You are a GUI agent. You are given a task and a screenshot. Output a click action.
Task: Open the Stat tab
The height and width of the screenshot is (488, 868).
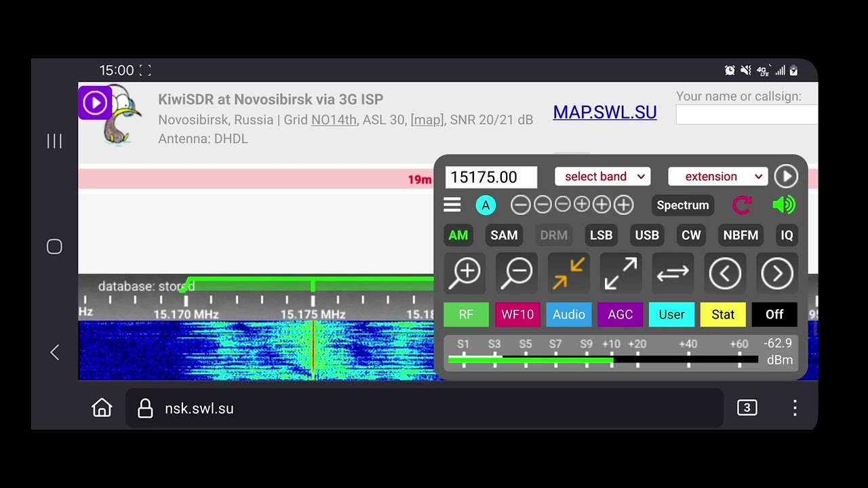coord(723,314)
